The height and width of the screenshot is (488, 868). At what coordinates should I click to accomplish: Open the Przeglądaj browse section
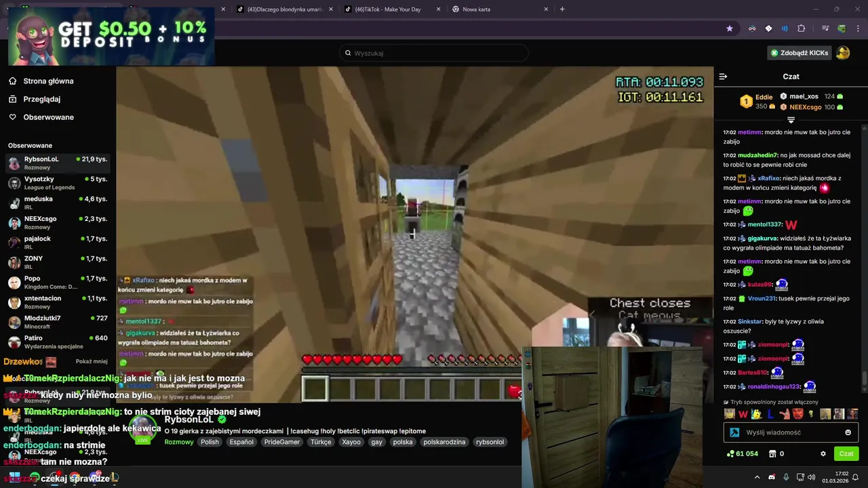tap(35, 99)
